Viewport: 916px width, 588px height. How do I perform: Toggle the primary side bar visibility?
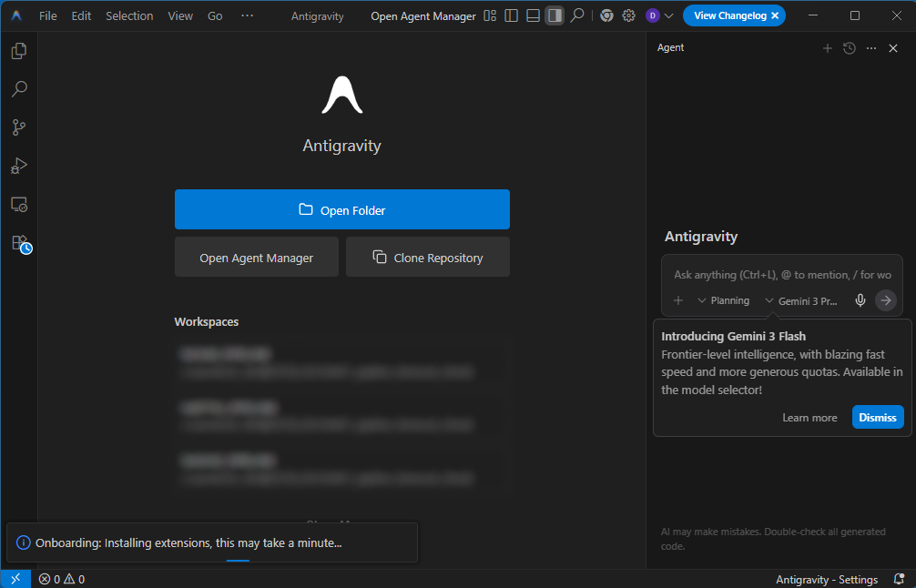pos(511,15)
